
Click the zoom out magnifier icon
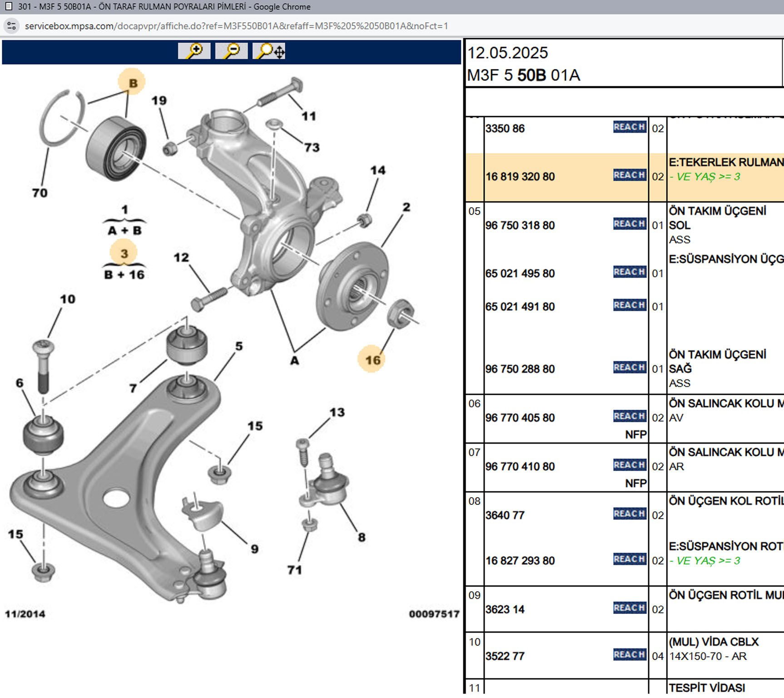pyautogui.click(x=231, y=51)
